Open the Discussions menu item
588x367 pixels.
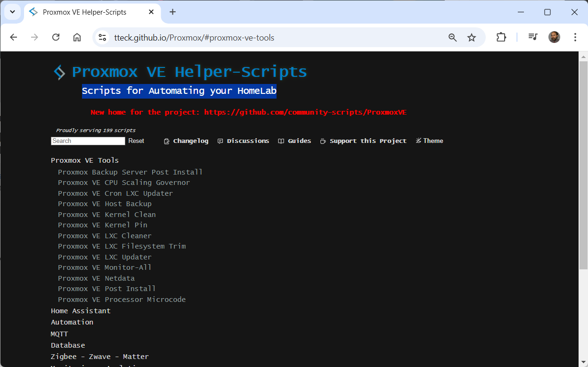(243, 141)
